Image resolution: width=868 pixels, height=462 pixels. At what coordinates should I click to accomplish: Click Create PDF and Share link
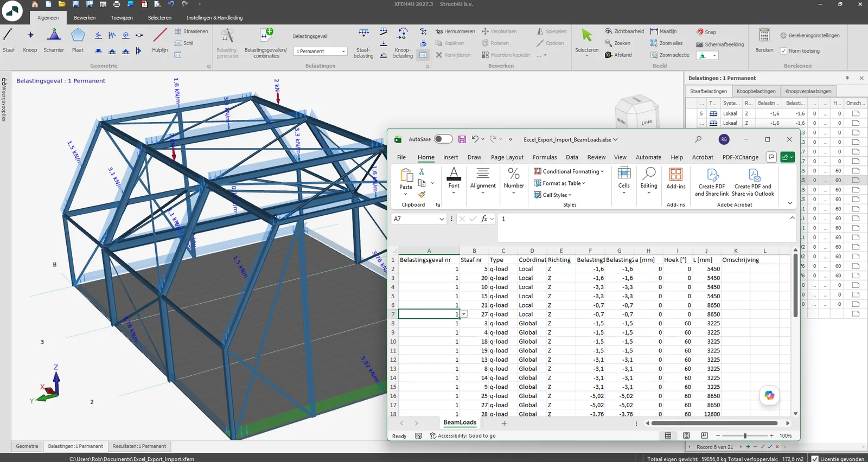click(x=712, y=182)
